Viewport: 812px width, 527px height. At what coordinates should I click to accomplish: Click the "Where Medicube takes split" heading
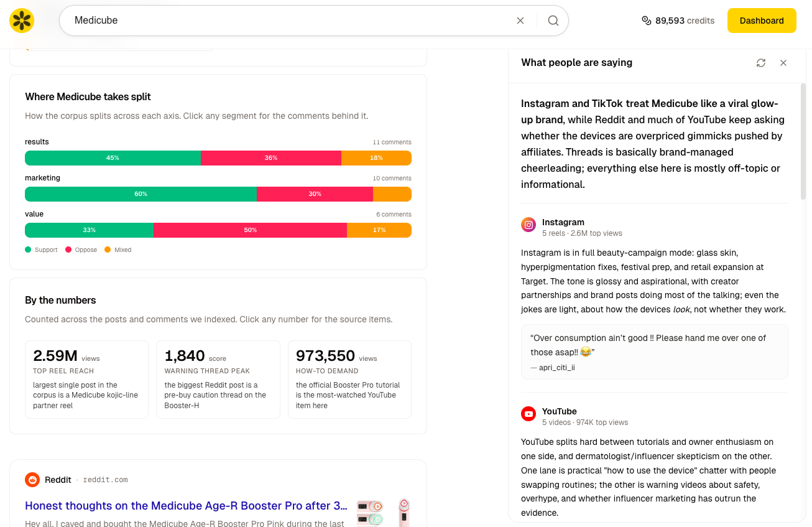tap(88, 97)
